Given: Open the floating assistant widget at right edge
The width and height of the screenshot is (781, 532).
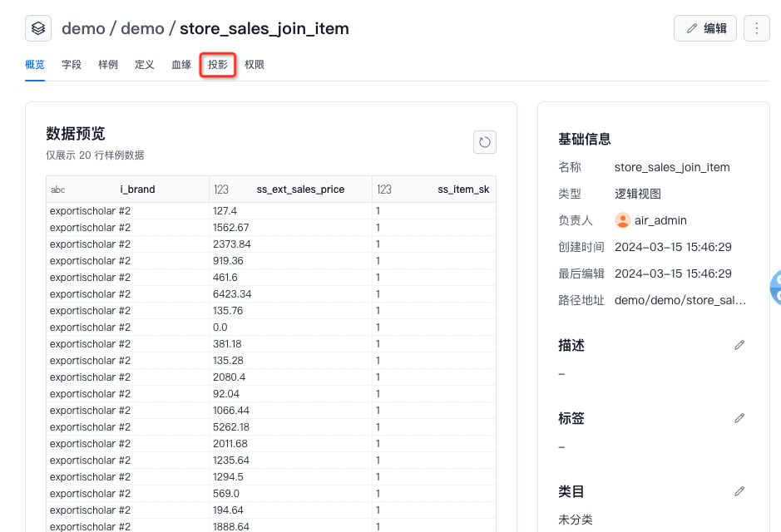Looking at the screenshot, I should coord(775,287).
